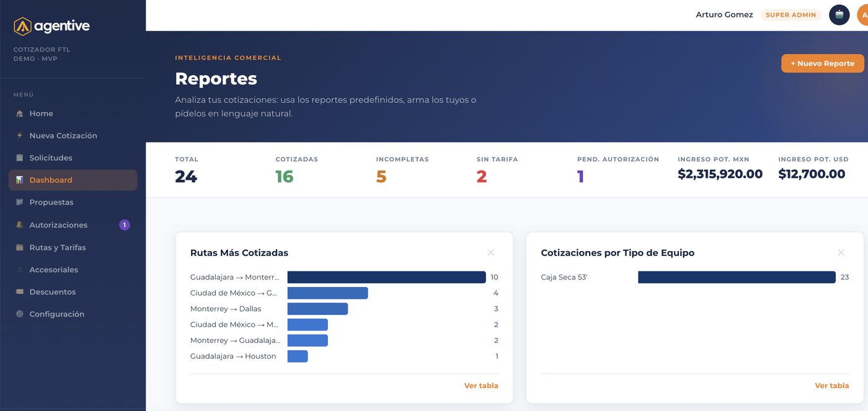
Task: Click the Home house icon
Action: coord(19,113)
